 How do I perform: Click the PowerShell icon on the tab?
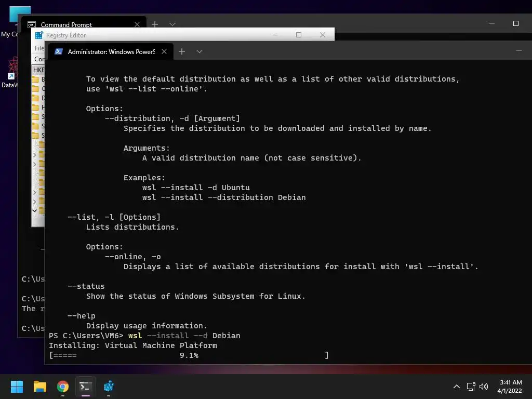click(x=59, y=51)
